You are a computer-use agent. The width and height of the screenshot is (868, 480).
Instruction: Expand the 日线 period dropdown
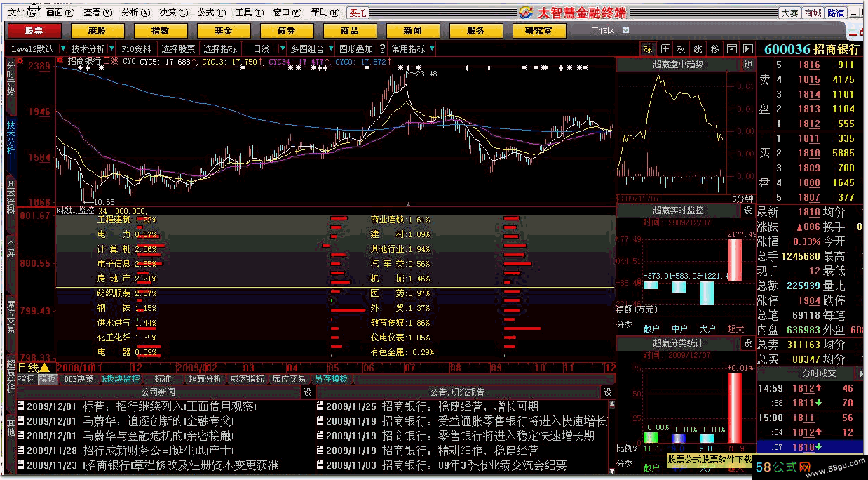[x=283, y=49]
